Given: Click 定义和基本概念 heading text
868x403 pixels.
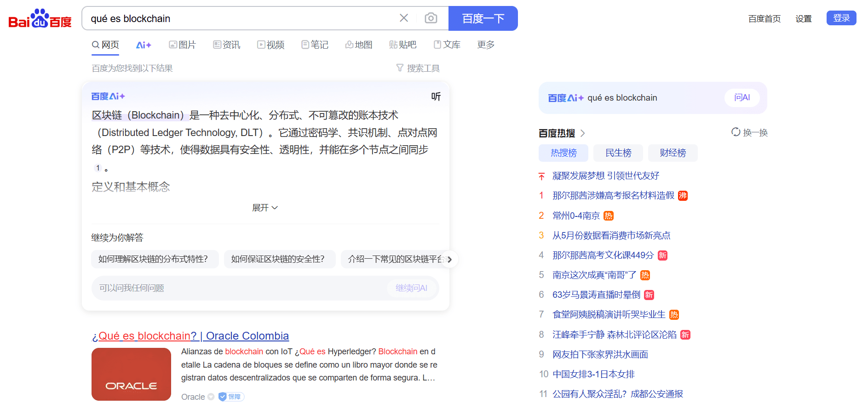Looking at the screenshot, I should (131, 187).
